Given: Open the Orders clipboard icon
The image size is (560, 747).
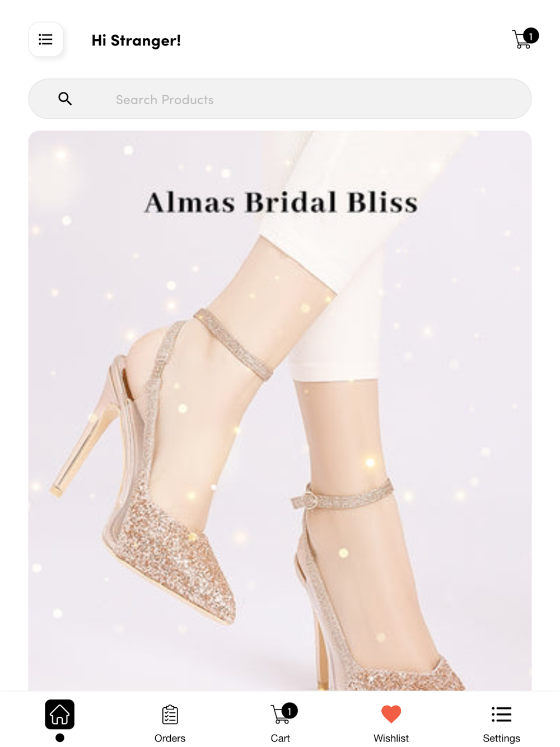Looking at the screenshot, I should pos(170,715).
